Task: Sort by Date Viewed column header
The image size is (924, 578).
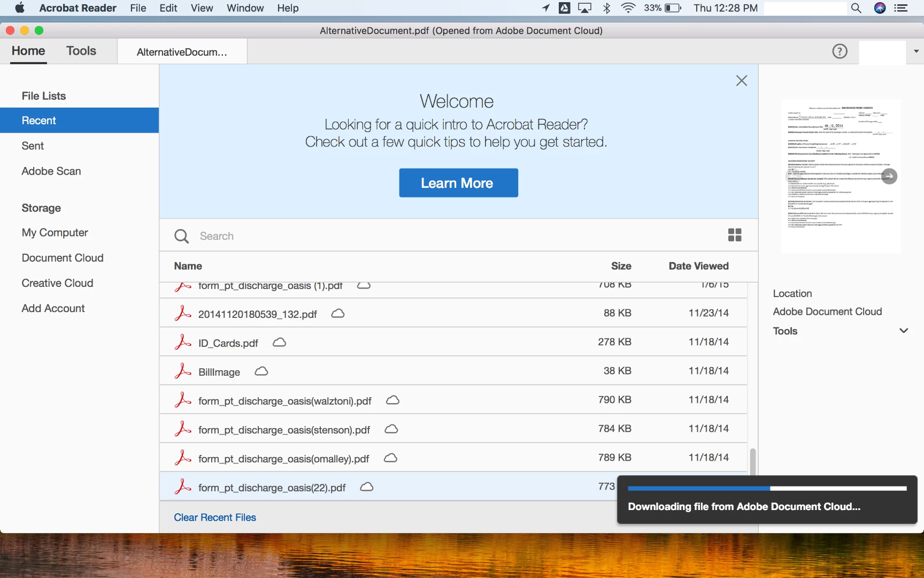Action: (698, 266)
